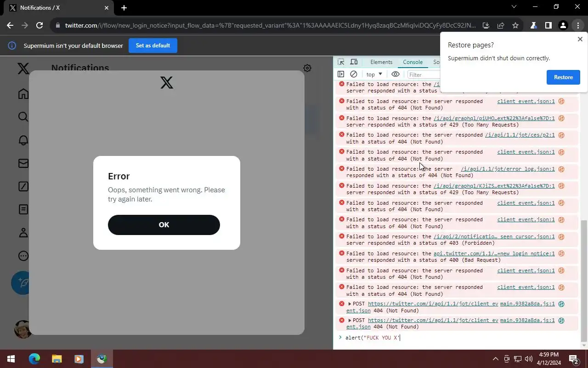Open the Windows notification center

pyautogui.click(x=573, y=359)
